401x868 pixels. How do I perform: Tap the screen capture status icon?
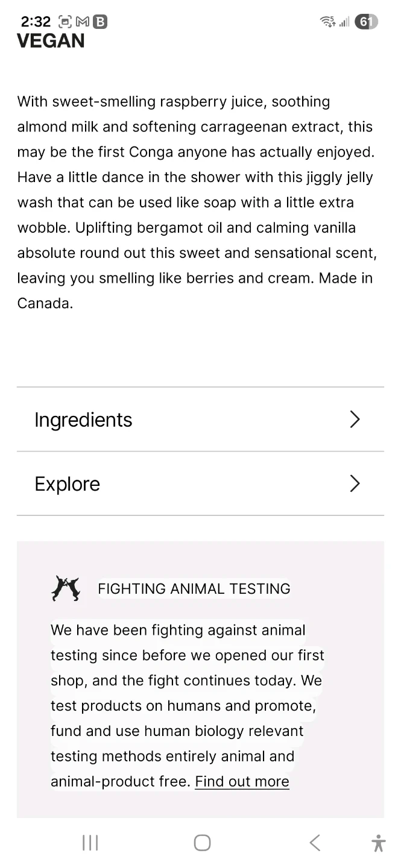pyautogui.click(x=65, y=22)
